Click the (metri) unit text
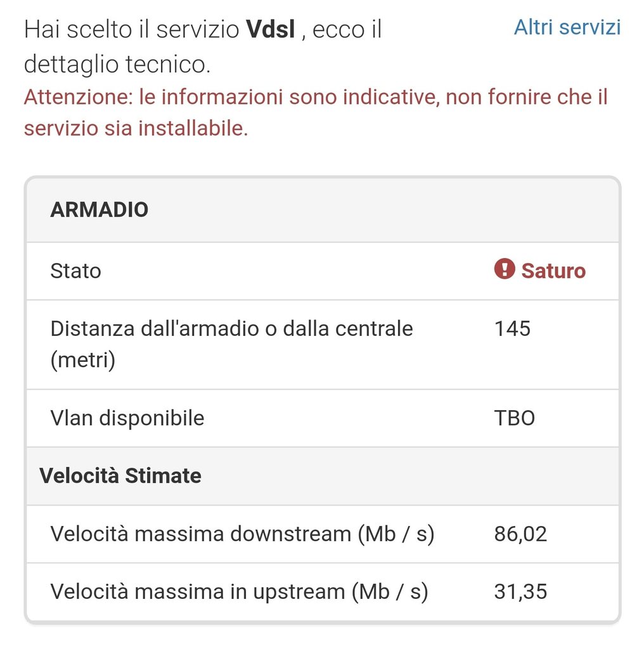Image resolution: width=644 pixels, height=649 pixels. (82, 361)
